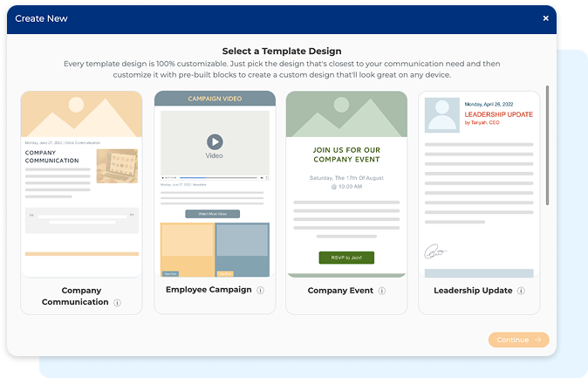Click the Select a Template Design heading
This screenshot has width=588, height=378.
pos(282,51)
